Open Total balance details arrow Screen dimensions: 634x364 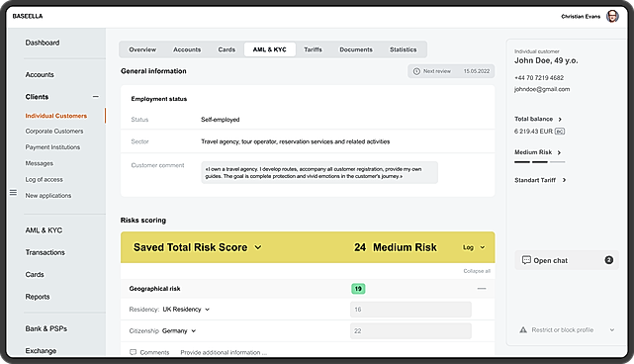point(560,120)
